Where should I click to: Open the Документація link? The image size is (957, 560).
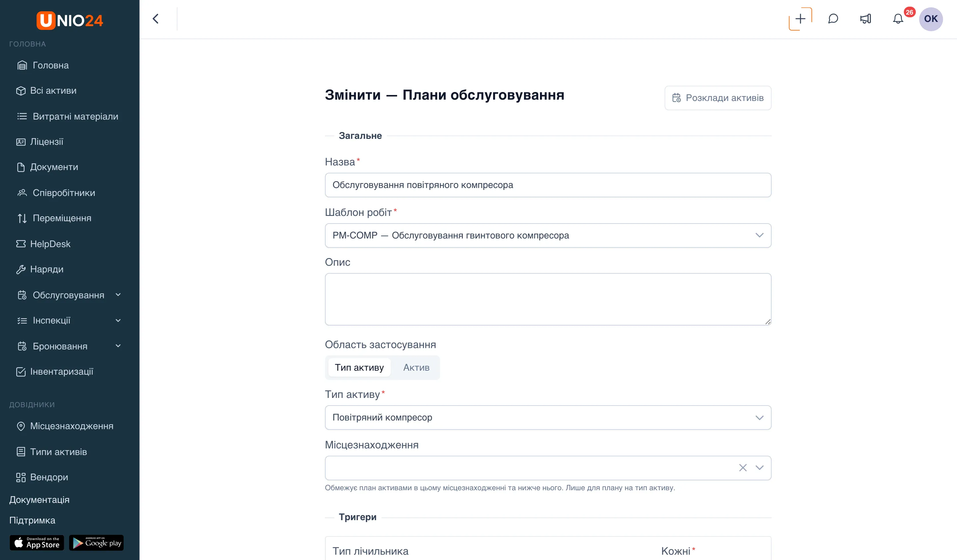coord(40,500)
